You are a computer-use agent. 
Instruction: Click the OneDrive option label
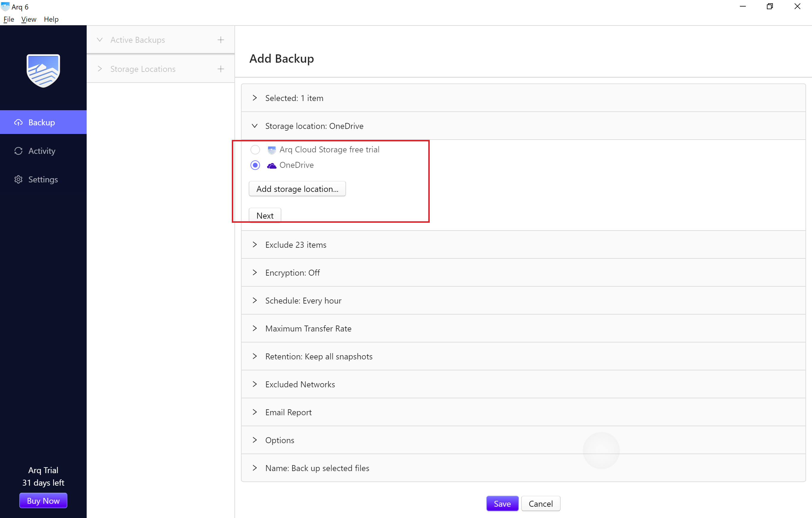click(x=296, y=165)
